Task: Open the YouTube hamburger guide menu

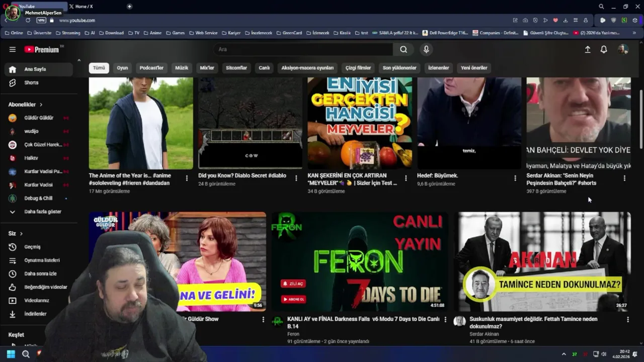Action: (x=13, y=49)
